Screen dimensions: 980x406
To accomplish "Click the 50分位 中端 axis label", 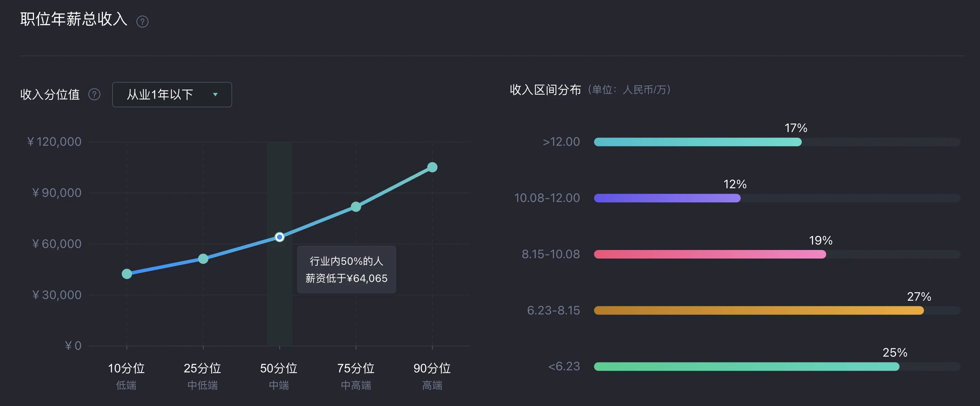I will [279, 376].
